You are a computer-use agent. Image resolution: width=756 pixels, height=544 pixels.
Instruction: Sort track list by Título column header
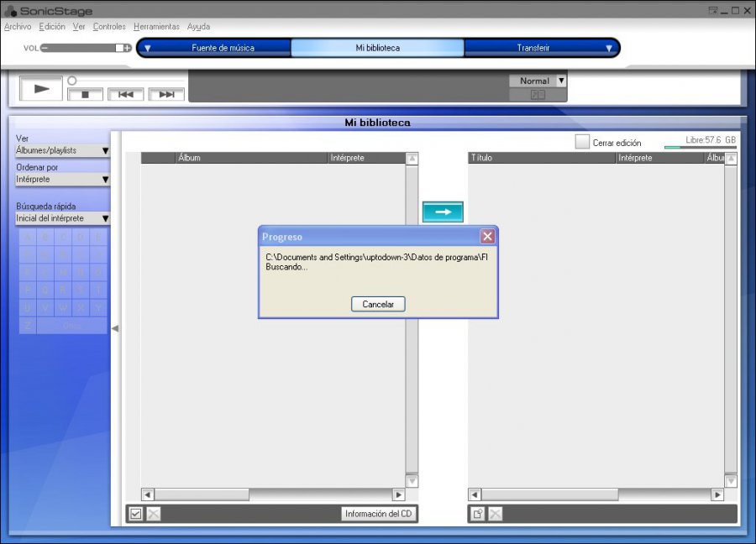542,158
